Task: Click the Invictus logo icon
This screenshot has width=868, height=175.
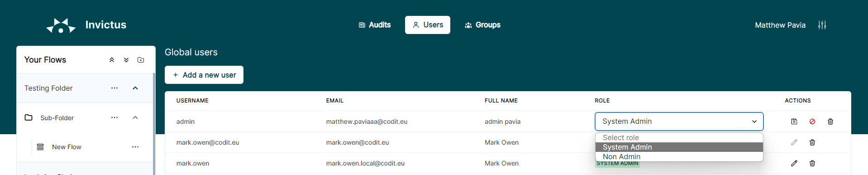Action: tap(61, 25)
